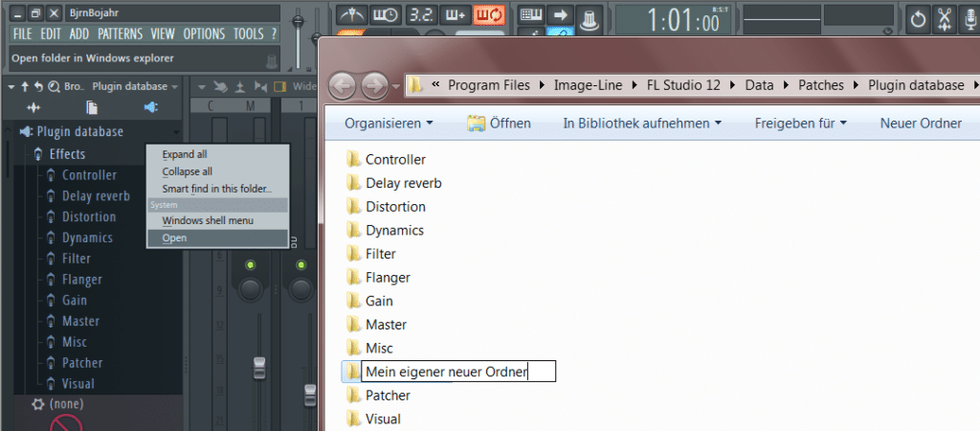Viewport: 980px width, 431px height.
Task: Choose Open in the context menu
Action: click(217, 238)
